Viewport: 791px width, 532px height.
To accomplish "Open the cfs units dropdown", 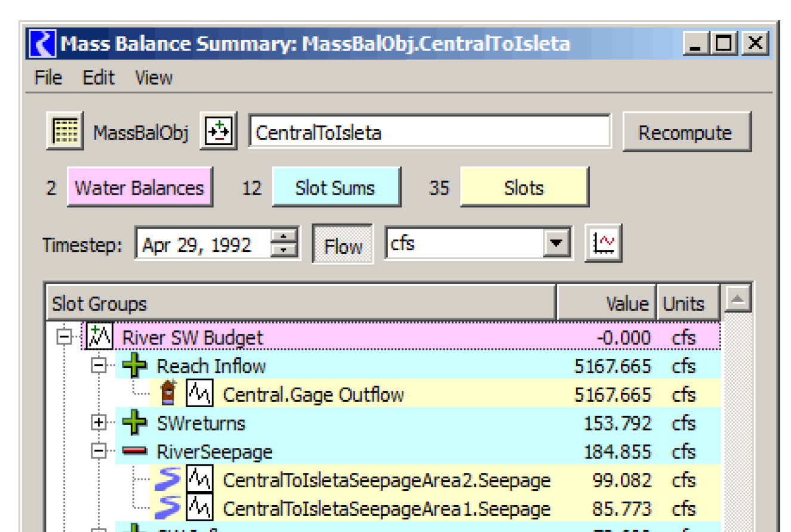I will pyautogui.click(x=556, y=244).
